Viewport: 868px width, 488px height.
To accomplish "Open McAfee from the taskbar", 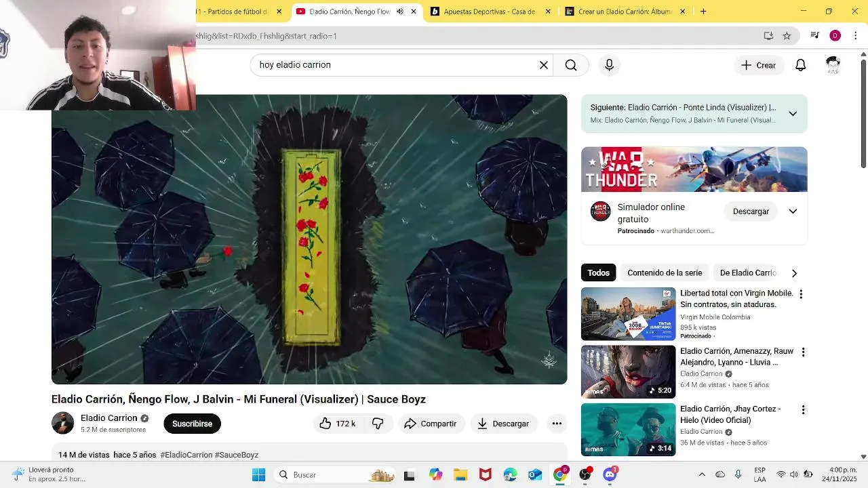I will tap(485, 474).
